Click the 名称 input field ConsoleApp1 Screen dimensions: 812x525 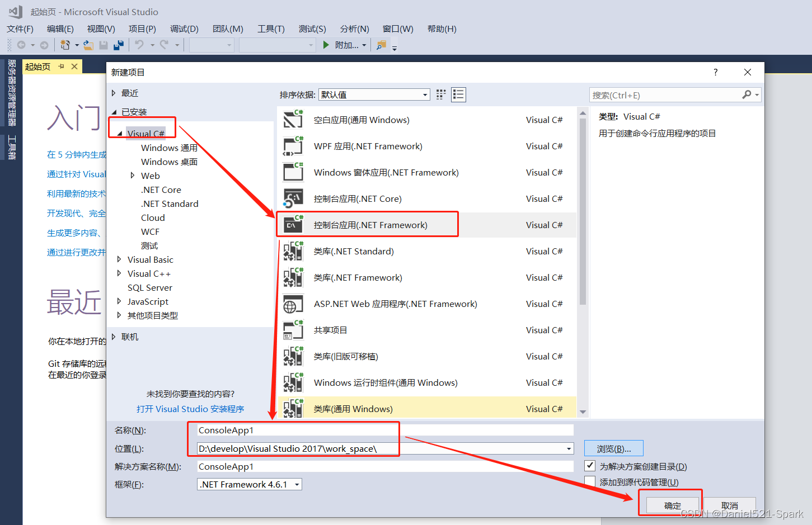[386, 430]
